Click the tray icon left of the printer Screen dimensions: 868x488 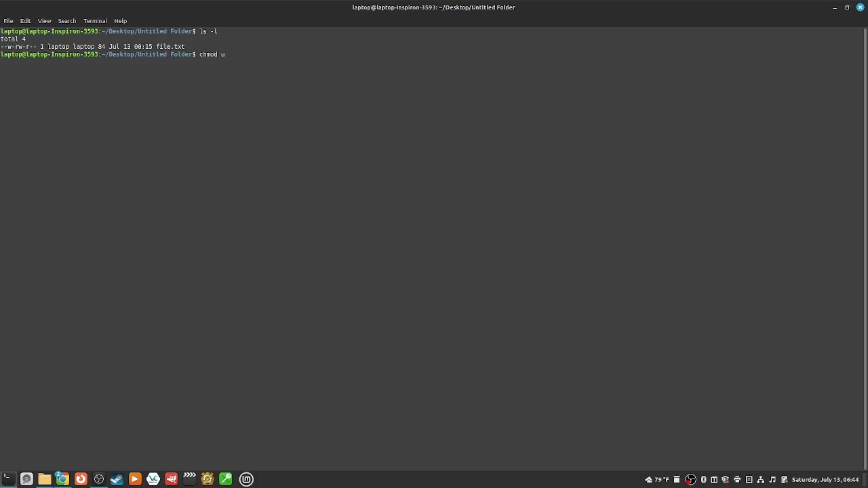[726, 480]
